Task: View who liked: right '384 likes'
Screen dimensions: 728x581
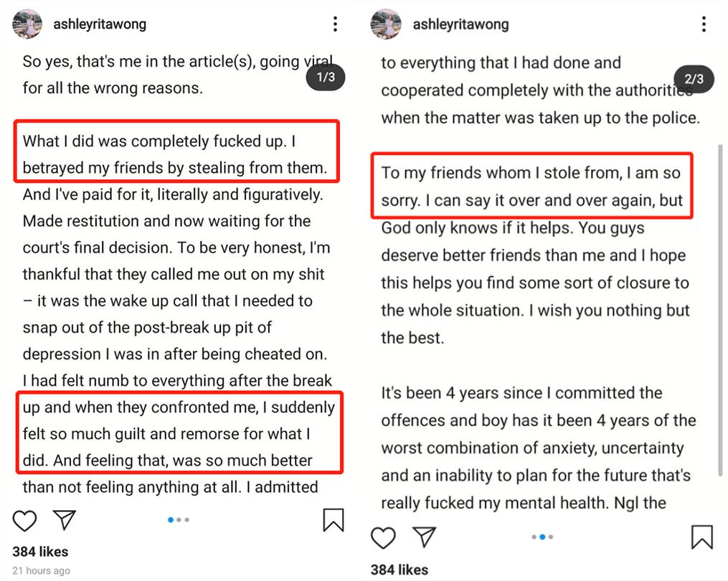Action: (x=400, y=570)
